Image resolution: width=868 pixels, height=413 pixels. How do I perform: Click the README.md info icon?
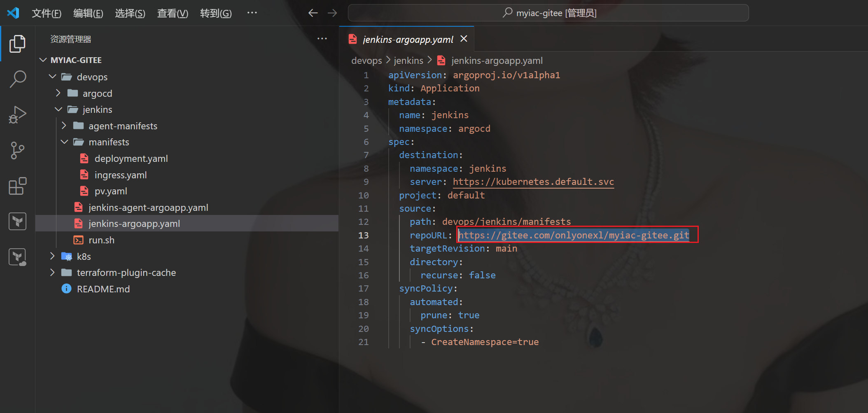click(x=66, y=289)
